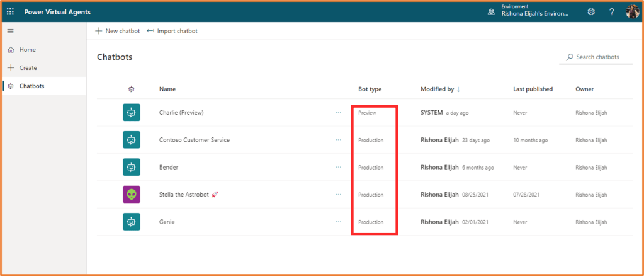Select Chatbots in the sidebar
Image resolution: width=644 pixels, height=276 pixels.
(31, 86)
